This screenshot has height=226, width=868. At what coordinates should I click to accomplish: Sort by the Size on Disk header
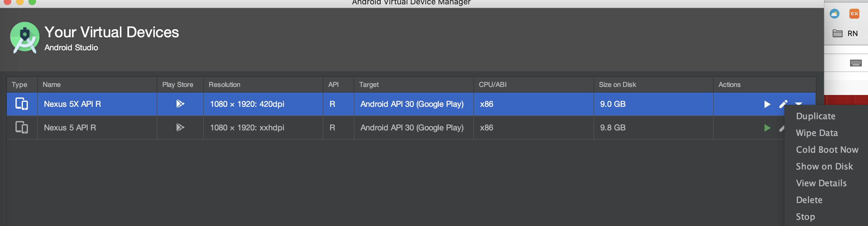click(x=653, y=84)
